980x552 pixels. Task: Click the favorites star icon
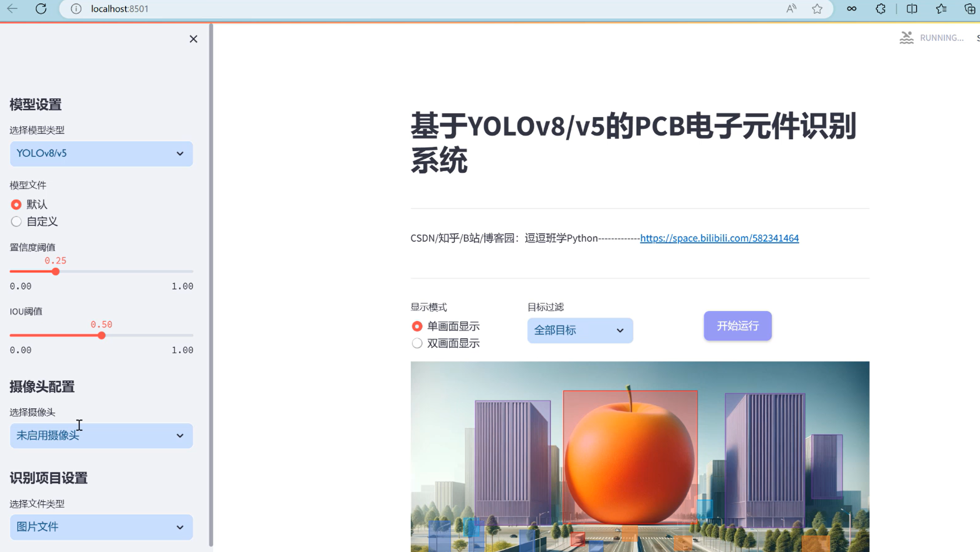[817, 8]
